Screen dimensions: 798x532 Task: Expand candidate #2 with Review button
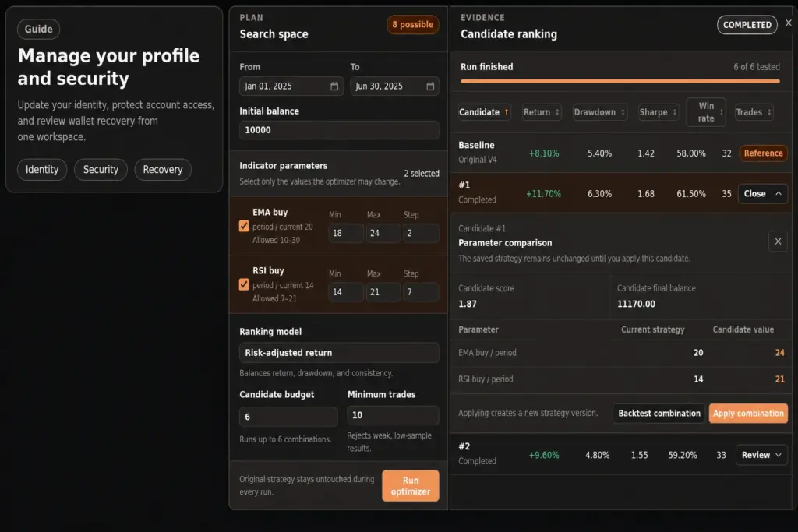pyautogui.click(x=761, y=455)
